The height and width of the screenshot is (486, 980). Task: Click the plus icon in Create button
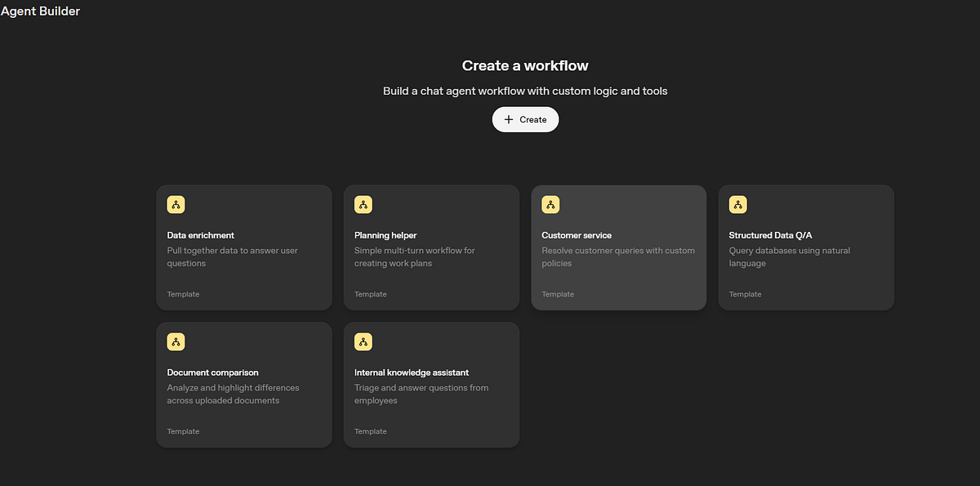point(509,119)
